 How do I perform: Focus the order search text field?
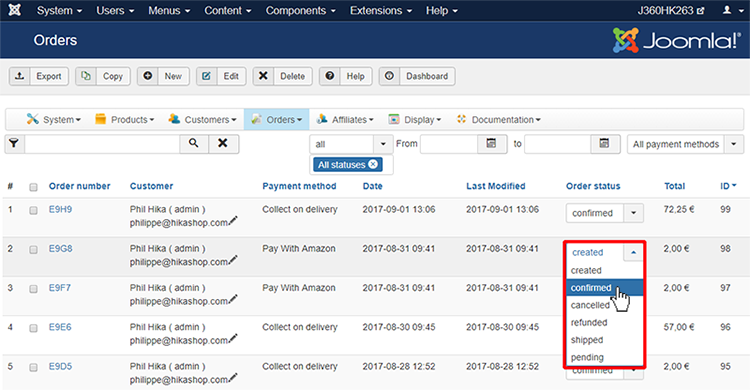[x=102, y=144]
